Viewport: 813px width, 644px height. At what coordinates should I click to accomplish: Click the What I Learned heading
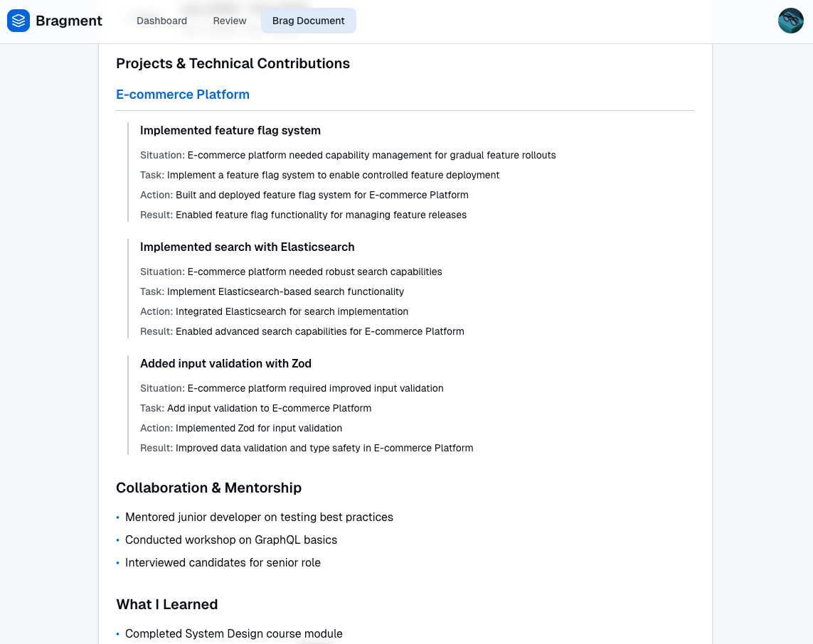coord(166,604)
